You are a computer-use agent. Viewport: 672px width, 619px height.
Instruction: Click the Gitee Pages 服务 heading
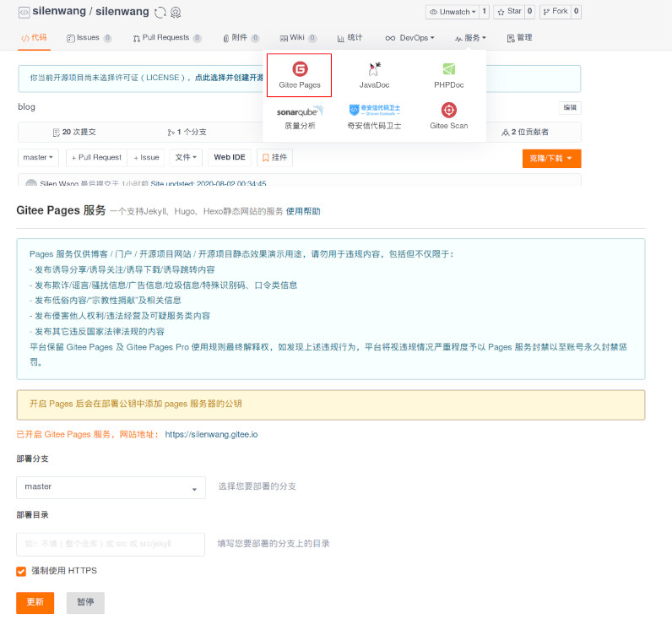pyautogui.click(x=61, y=210)
